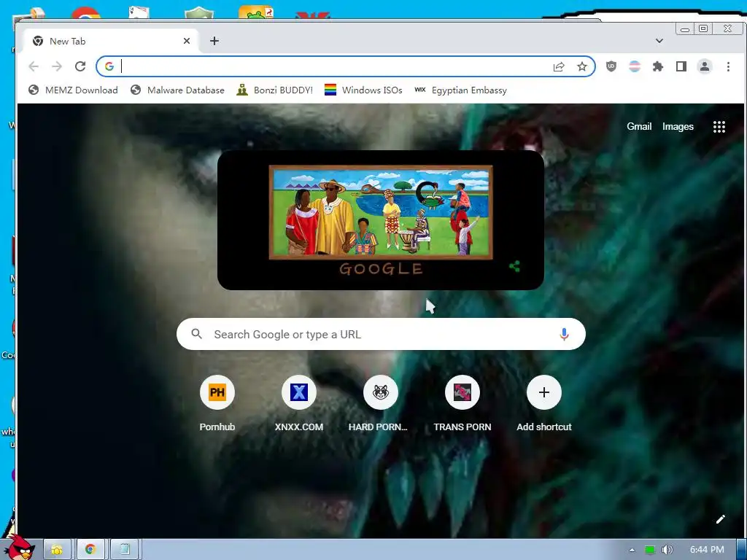Screen dimensions: 747x560
Task: Open the HARD PORN... shortcut tile
Action: (381, 402)
